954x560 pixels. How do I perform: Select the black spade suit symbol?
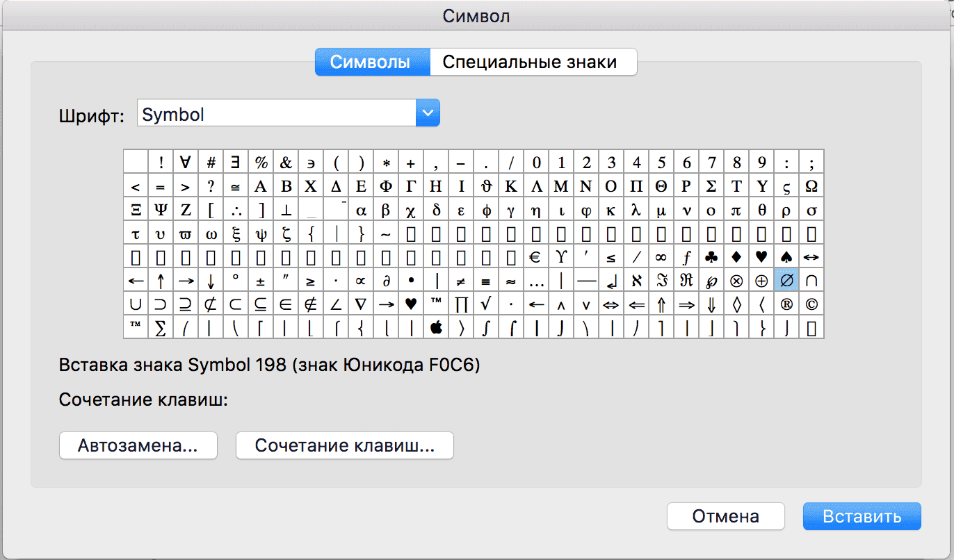786,257
